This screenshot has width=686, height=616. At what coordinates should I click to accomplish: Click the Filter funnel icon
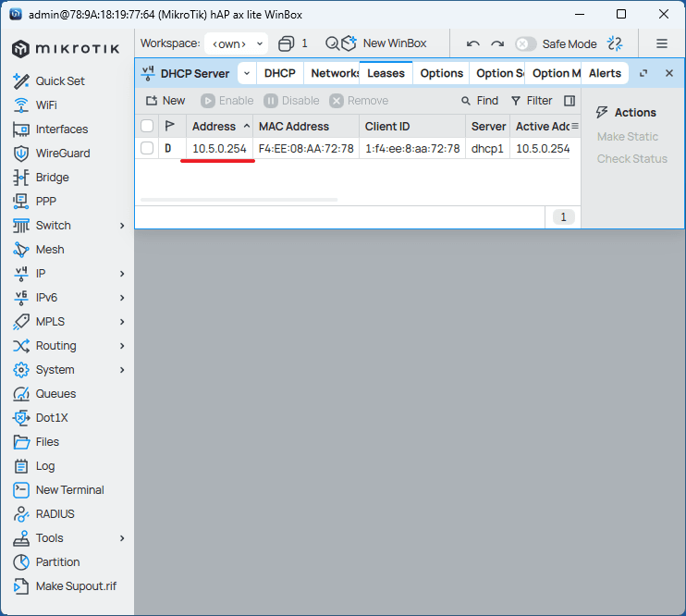pyautogui.click(x=532, y=101)
